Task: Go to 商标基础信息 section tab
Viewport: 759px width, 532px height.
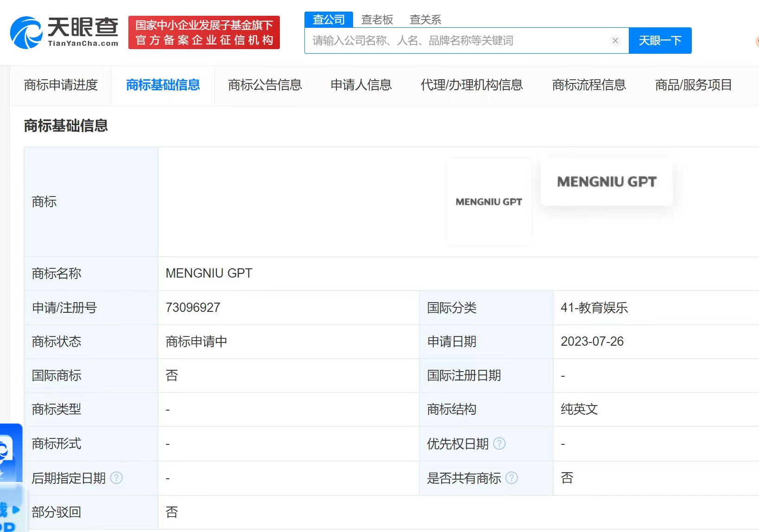Action: pos(163,85)
